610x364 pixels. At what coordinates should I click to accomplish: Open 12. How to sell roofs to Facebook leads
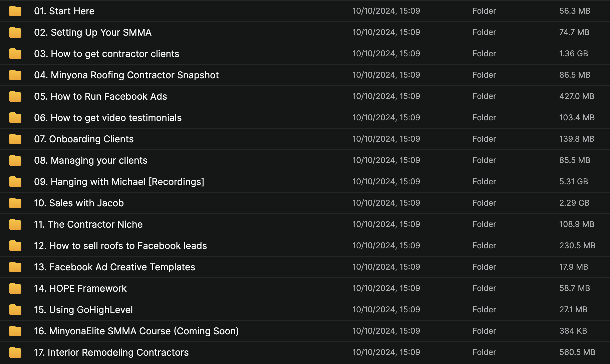pos(120,246)
